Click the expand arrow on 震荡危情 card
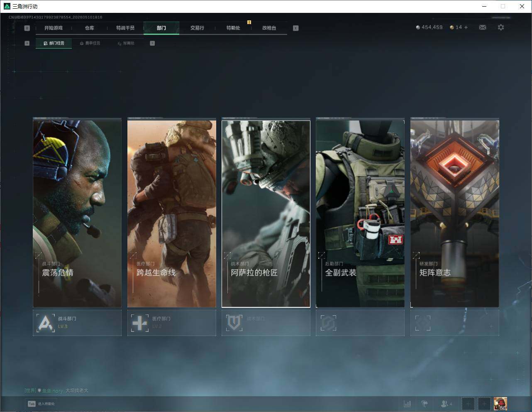The height and width of the screenshot is (412, 532). pyautogui.click(x=39, y=255)
